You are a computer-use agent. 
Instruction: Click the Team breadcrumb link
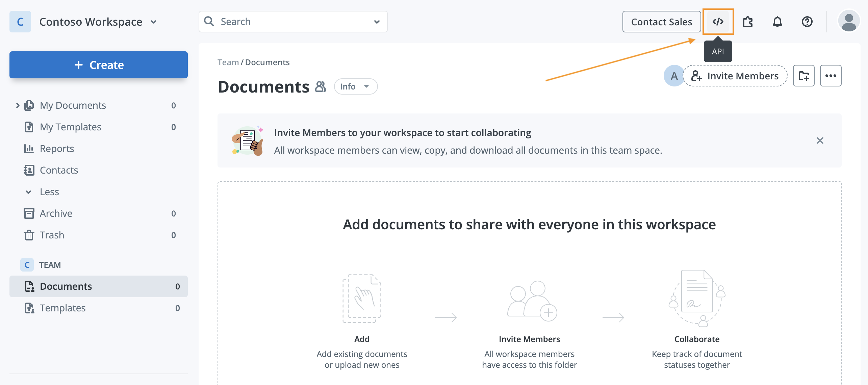click(228, 62)
